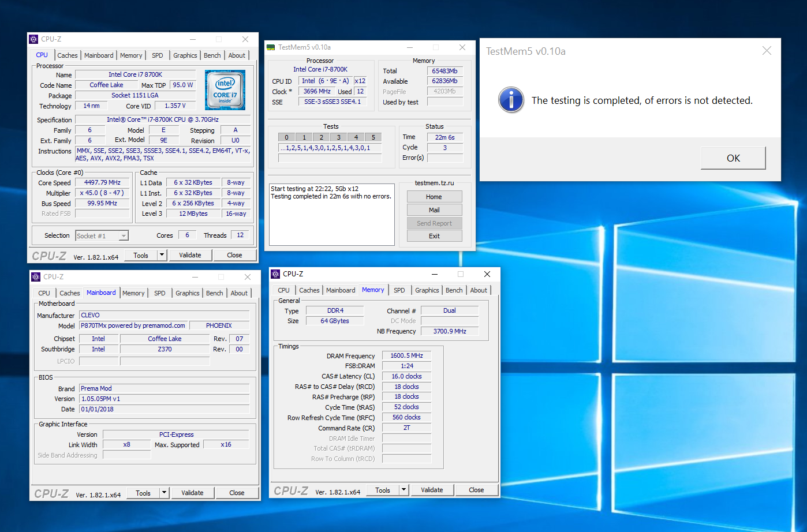Click the TestMem5 Total memory value 65483Mb

pos(445,71)
